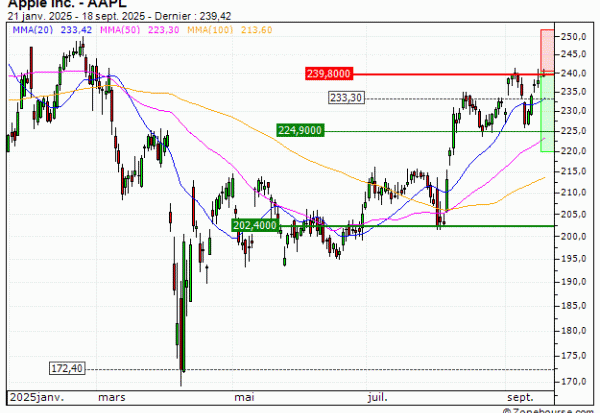Image resolution: width=600 pixels, height=413 pixels.
Task: Click the sept. label on time axis
Action: tap(520, 395)
